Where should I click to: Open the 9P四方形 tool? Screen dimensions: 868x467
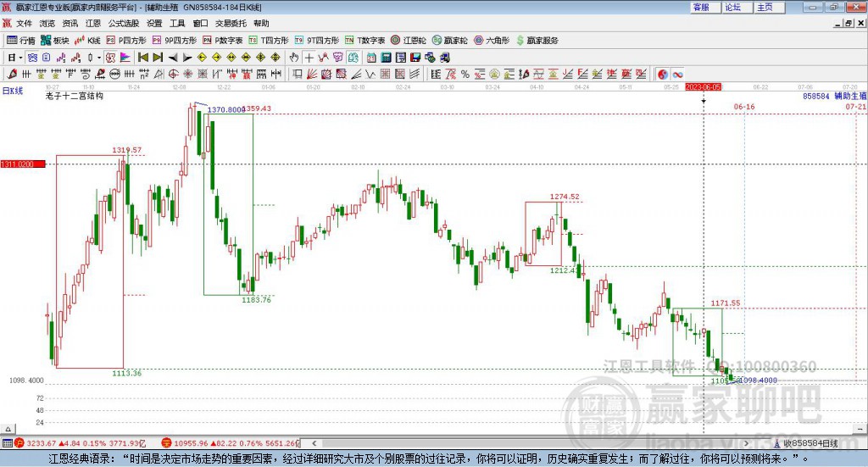point(175,41)
